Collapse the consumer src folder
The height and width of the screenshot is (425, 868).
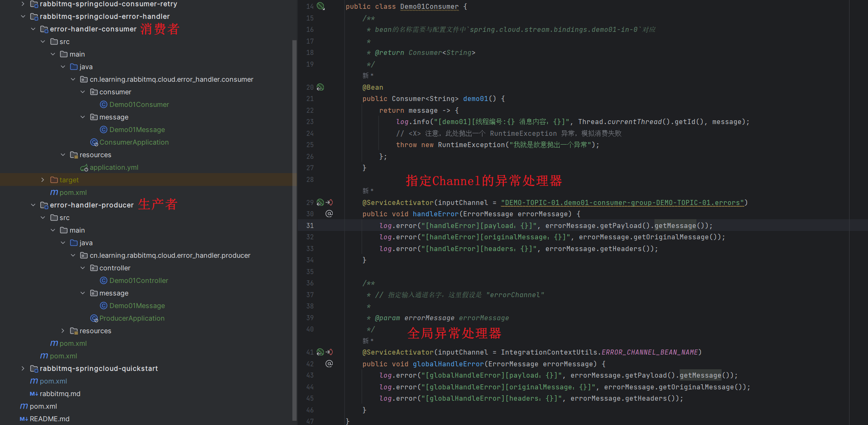click(43, 41)
